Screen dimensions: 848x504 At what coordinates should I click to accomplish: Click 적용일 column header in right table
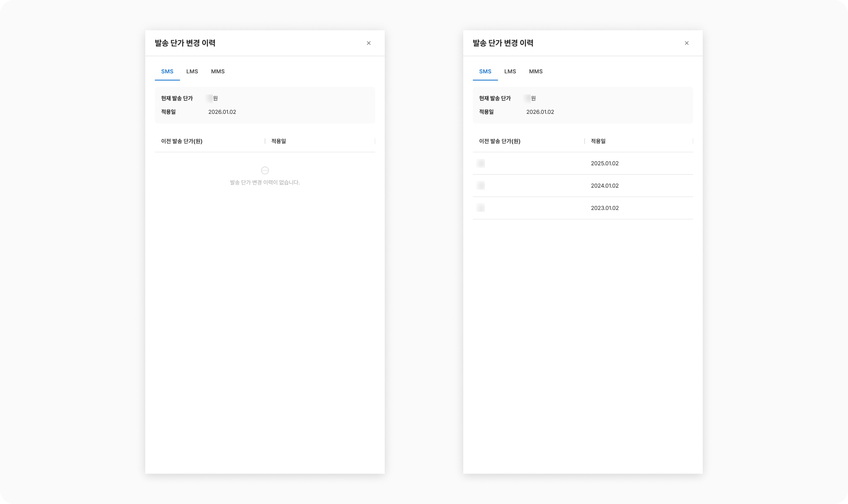598,141
